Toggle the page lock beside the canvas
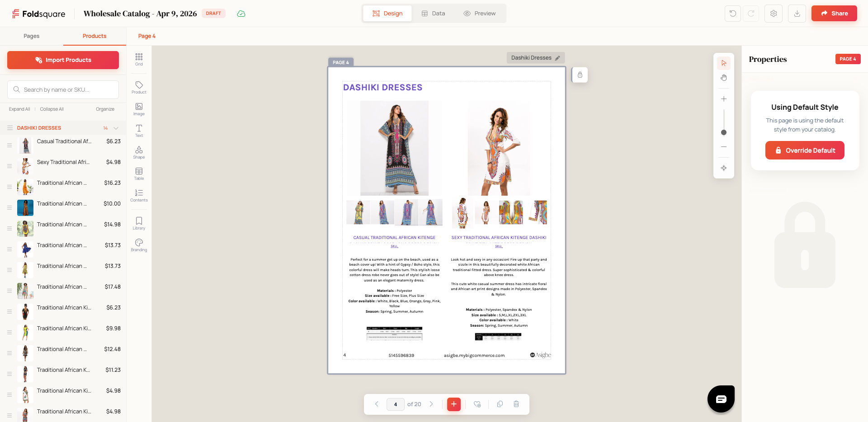This screenshot has height=422, width=868. [x=580, y=75]
